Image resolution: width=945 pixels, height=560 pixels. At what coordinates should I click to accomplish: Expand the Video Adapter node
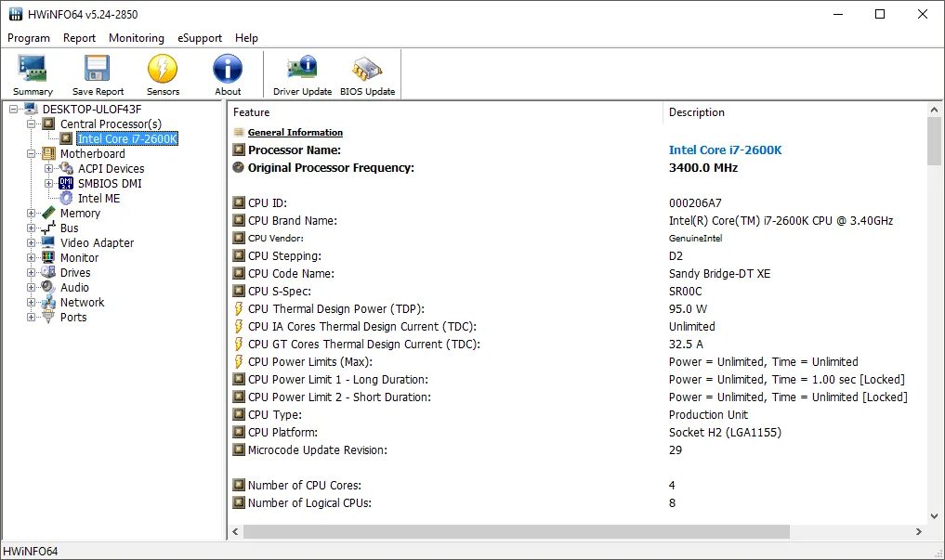[32, 242]
